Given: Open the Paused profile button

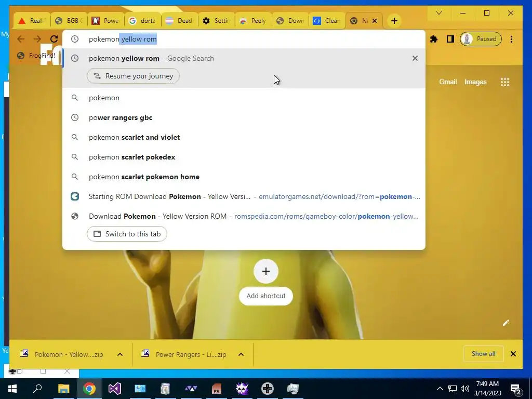Looking at the screenshot, I should pyautogui.click(x=481, y=39).
